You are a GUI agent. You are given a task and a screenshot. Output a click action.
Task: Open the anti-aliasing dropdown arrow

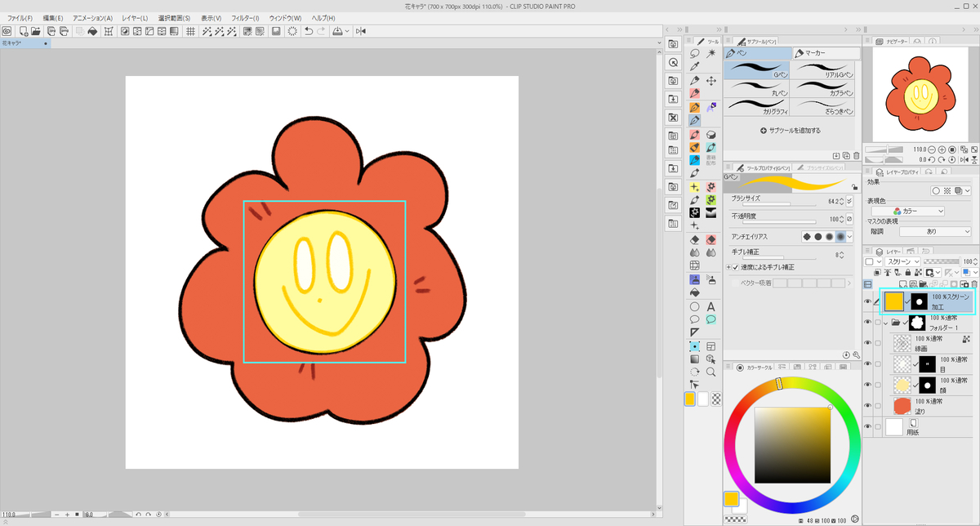[x=849, y=236]
